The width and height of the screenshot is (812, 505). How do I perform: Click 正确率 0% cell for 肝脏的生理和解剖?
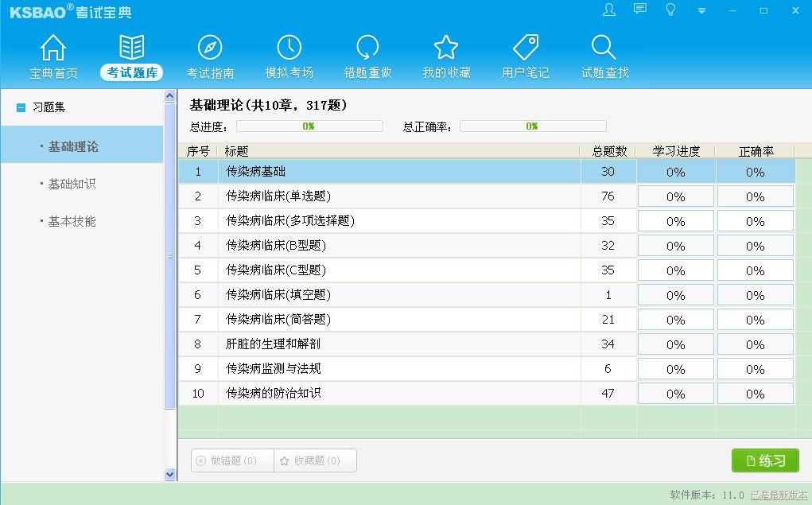756,344
